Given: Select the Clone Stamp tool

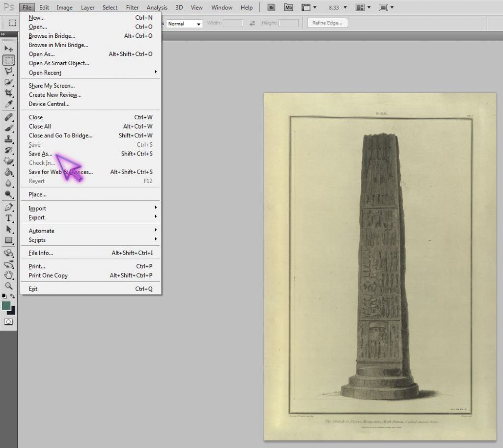Looking at the screenshot, I should (9, 139).
